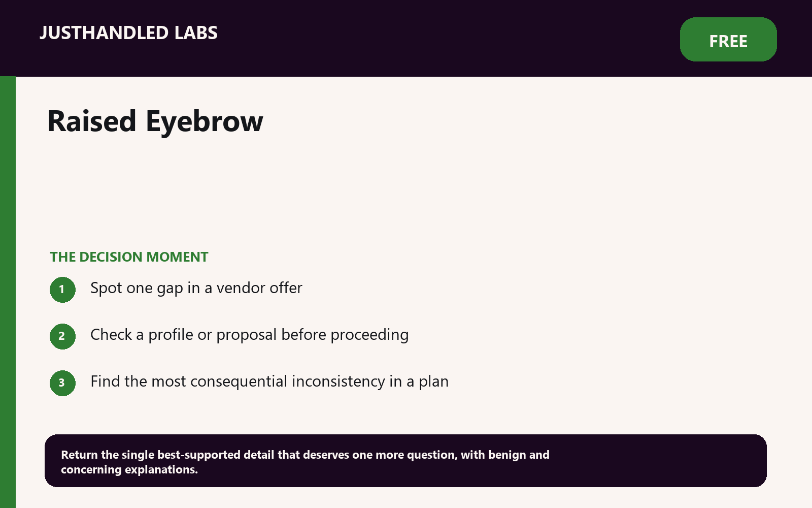The image size is (812, 508).
Task: Click the words 'vendor offer' in step one
Action: tap(259, 288)
